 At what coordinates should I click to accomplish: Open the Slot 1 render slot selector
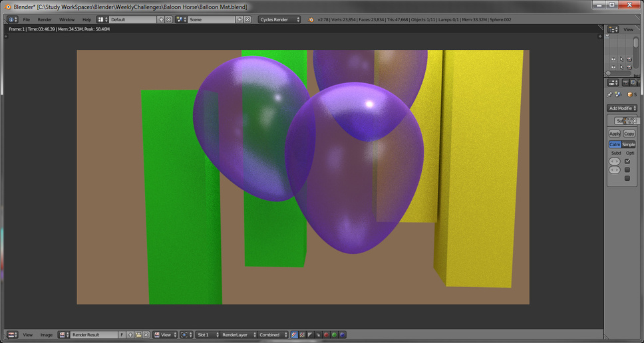pyautogui.click(x=207, y=335)
